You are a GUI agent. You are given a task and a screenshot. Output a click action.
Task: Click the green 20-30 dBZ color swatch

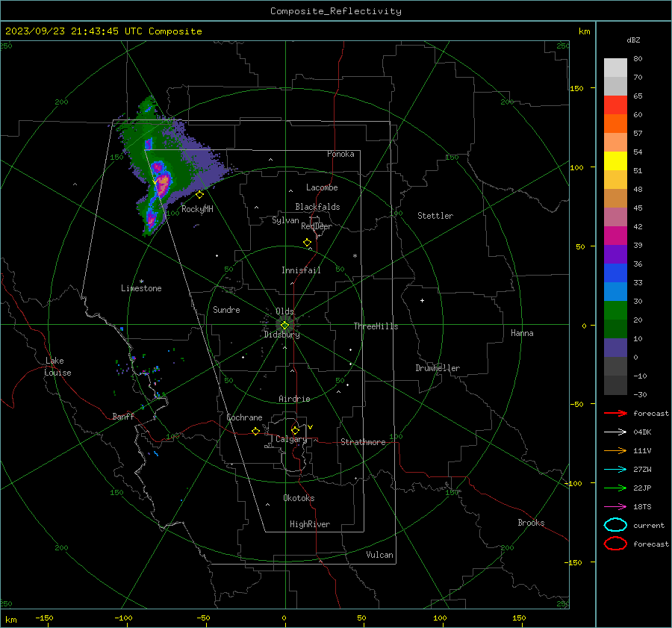point(615,311)
